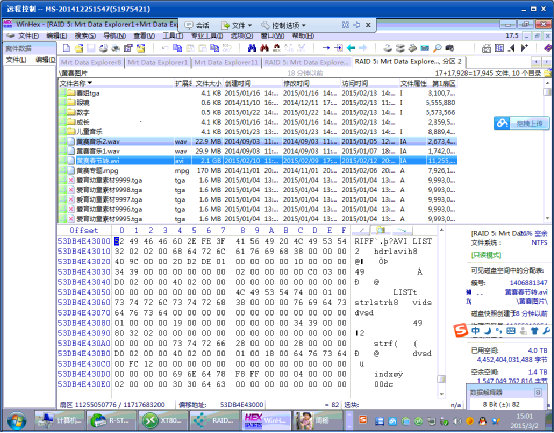Click the pin icon in remote-control bar
This screenshot has width=554, height=433.
click(x=357, y=25)
